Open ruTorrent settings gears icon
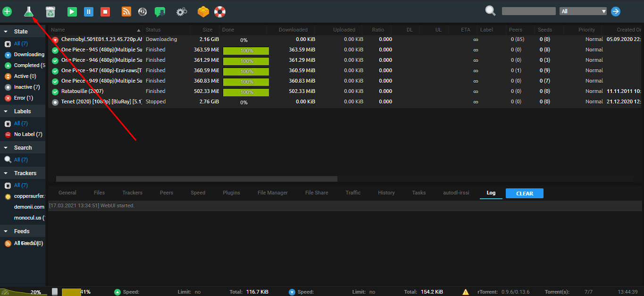Image resolution: width=644 pixels, height=296 pixels. (182, 11)
